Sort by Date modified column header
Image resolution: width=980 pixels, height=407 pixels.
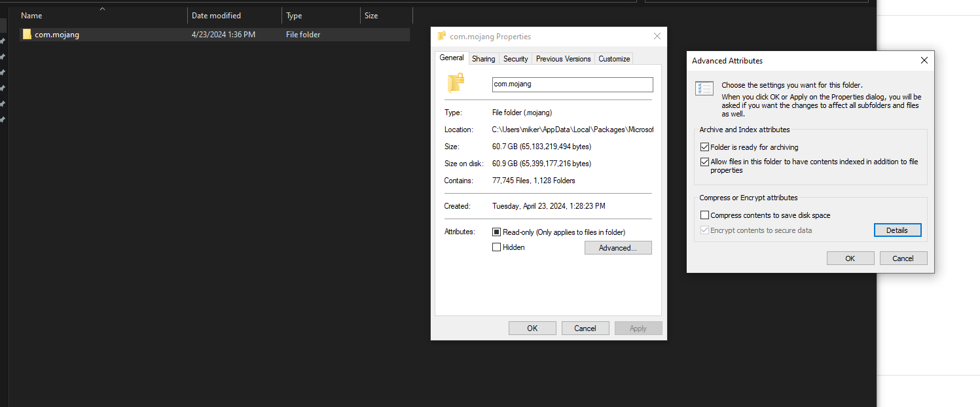(235, 16)
